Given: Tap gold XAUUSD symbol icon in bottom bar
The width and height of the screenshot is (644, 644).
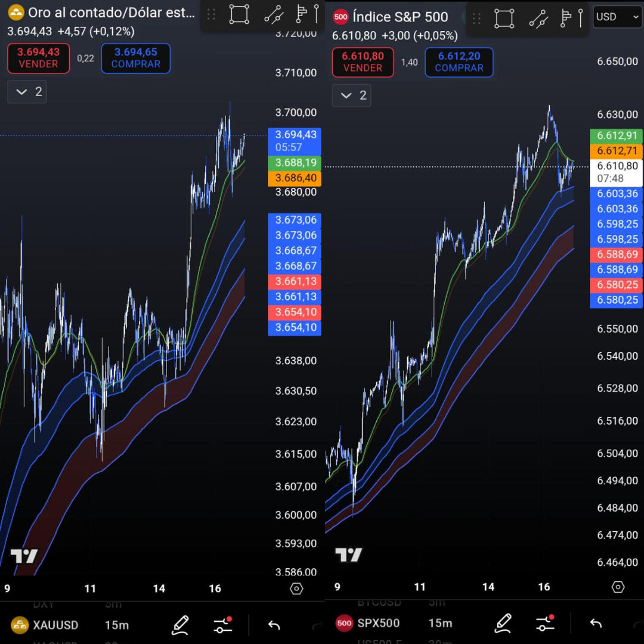Looking at the screenshot, I should 19,625.
